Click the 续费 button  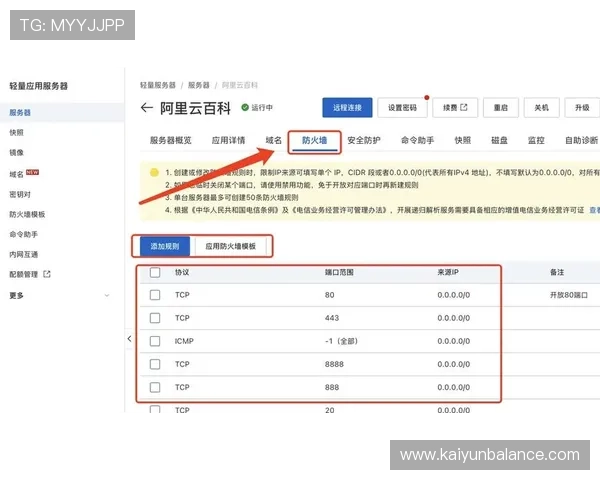click(455, 108)
